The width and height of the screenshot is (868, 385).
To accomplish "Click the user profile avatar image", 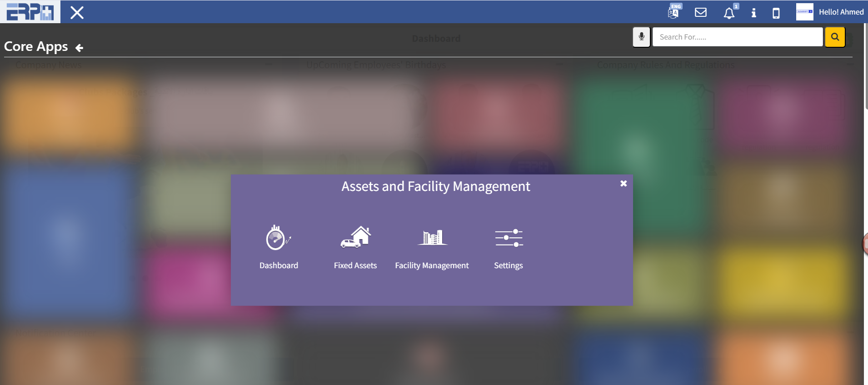I will [x=804, y=12].
